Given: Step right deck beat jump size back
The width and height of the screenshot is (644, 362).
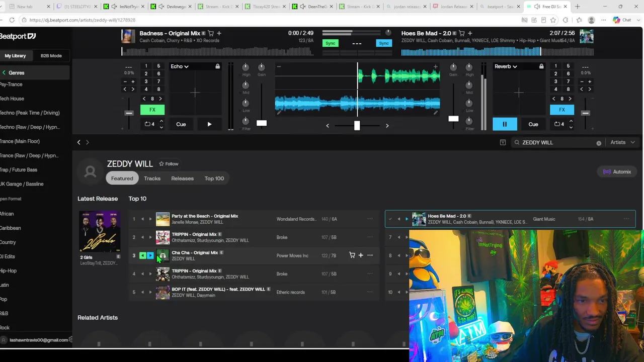Looking at the screenshot, I should [554, 99].
